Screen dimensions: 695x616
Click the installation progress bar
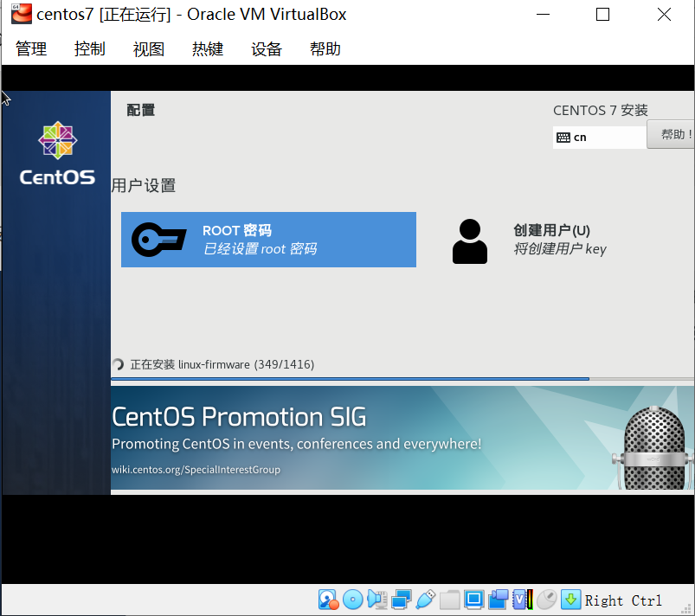click(x=402, y=379)
